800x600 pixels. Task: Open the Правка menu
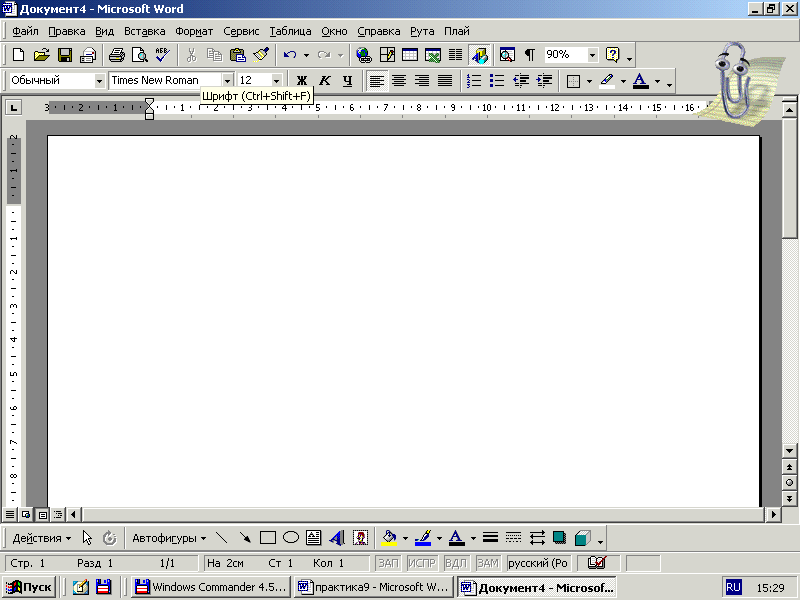click(67, 31)
